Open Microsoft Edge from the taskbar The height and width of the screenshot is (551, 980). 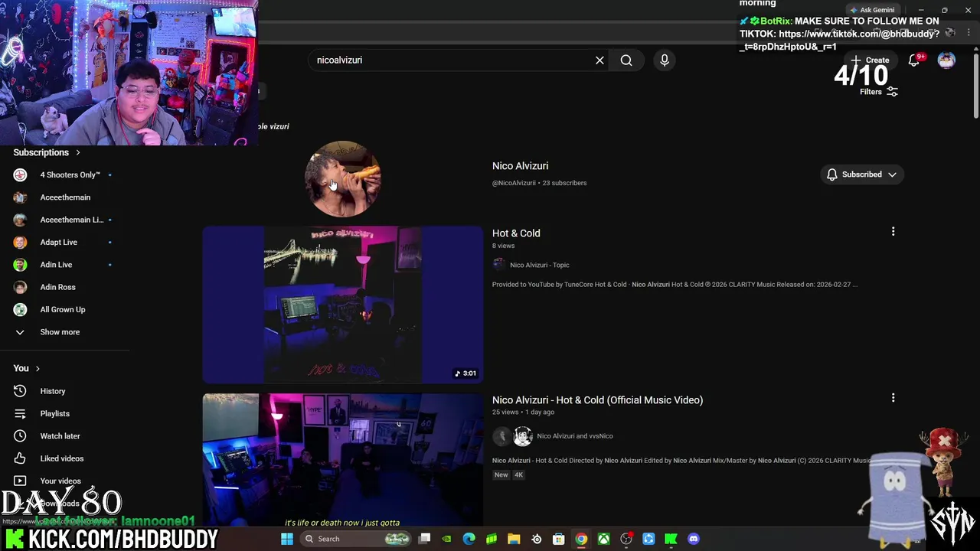coord(469,539)
